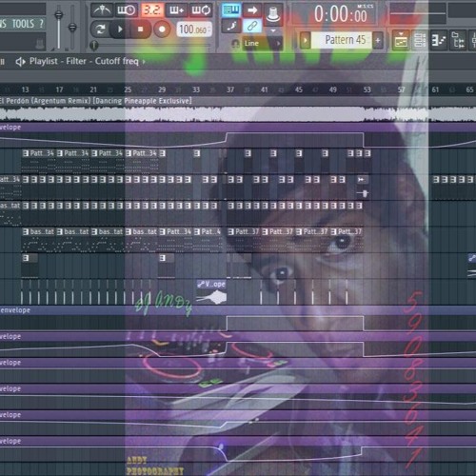Toggle the 3.2. recording countdown
Screen dimensions: 476x476
click(152, 10)
